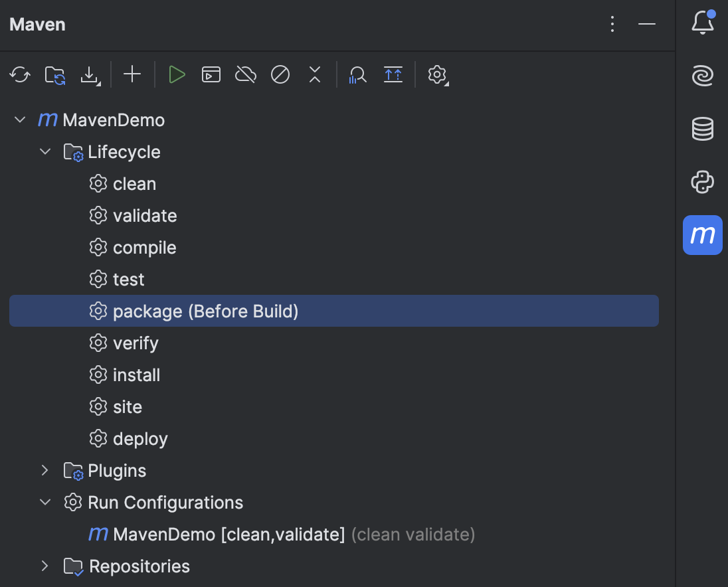Add a Maven project with the plus icon
Viewport: 728px width, 587px height.
pyautogui.click(x=132, y=74)
